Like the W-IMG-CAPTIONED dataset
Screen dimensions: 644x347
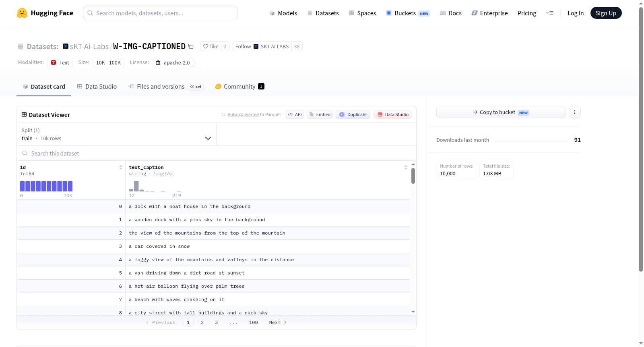tap(211, 47)
